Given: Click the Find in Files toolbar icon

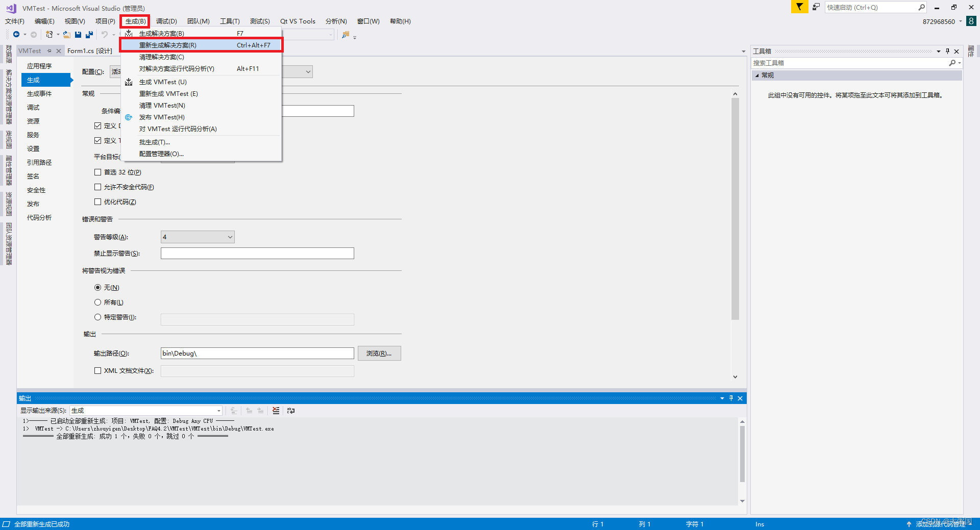Looking at the screenshot, I should point(346,35).
